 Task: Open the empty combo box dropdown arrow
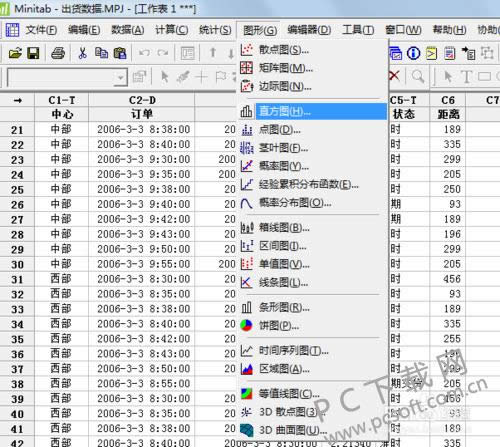121,77
